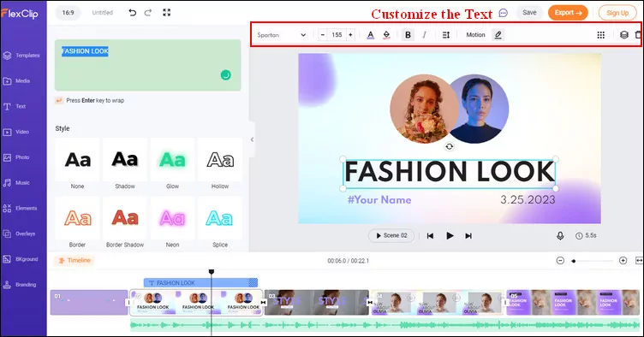Select the #Your Name text on canvas
Image resolution: width=644 pixels, height=337 pixels.
coord(379,199)
